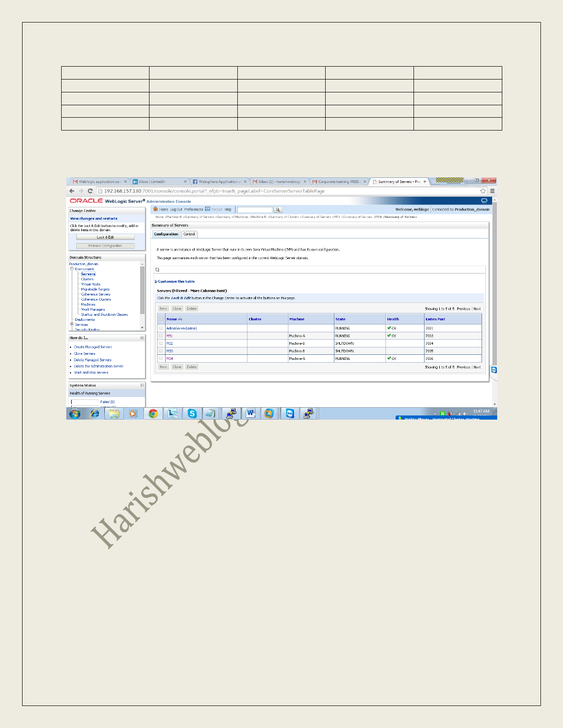The height and width of the screenshot is (728, 563).
Task: Open TeamViewer from the taskbar
Action: [290, 414]
